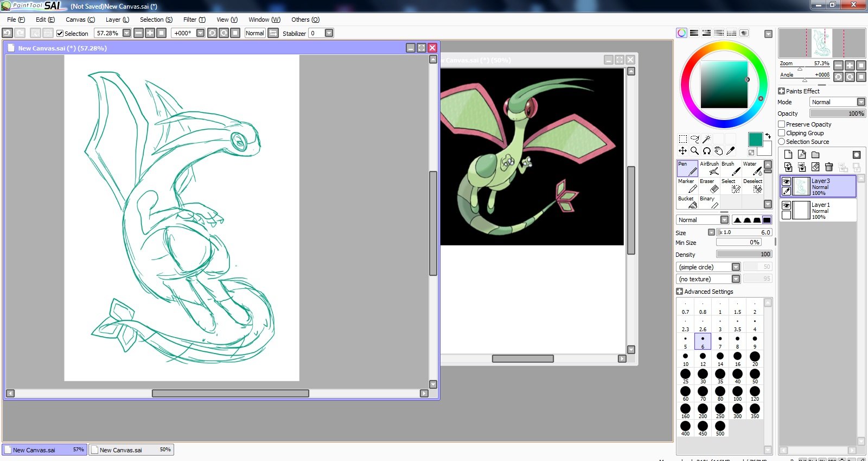Open the rotation angle dropdown

click(201, 33)
